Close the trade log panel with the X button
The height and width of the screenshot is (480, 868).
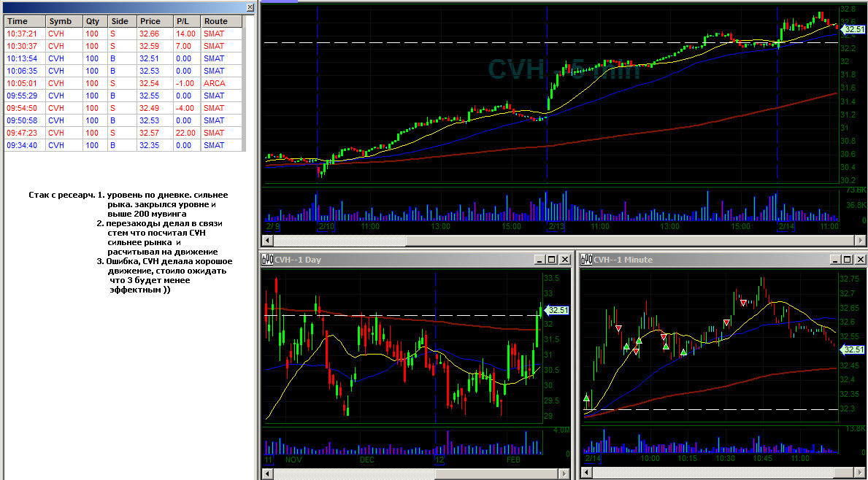pyautogui.click(x=250, y=7)
